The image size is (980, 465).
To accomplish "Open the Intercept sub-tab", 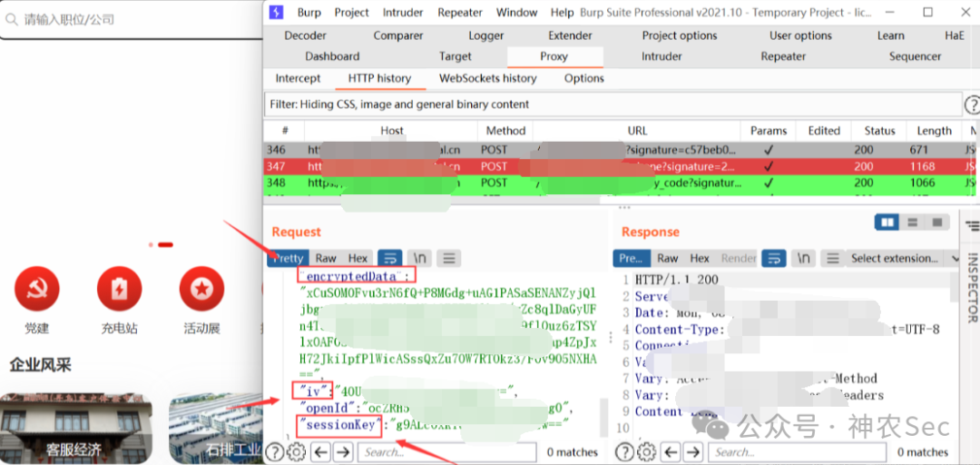I will 299,78.
